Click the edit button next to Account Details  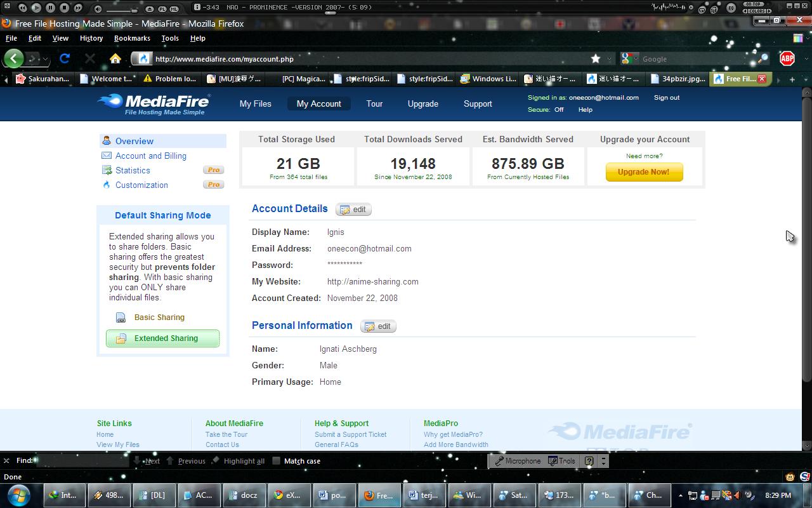click(x=353, y=210)
